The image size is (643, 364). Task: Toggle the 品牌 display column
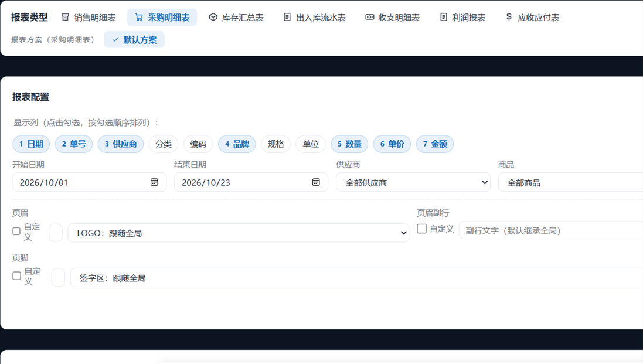(237, 144)
